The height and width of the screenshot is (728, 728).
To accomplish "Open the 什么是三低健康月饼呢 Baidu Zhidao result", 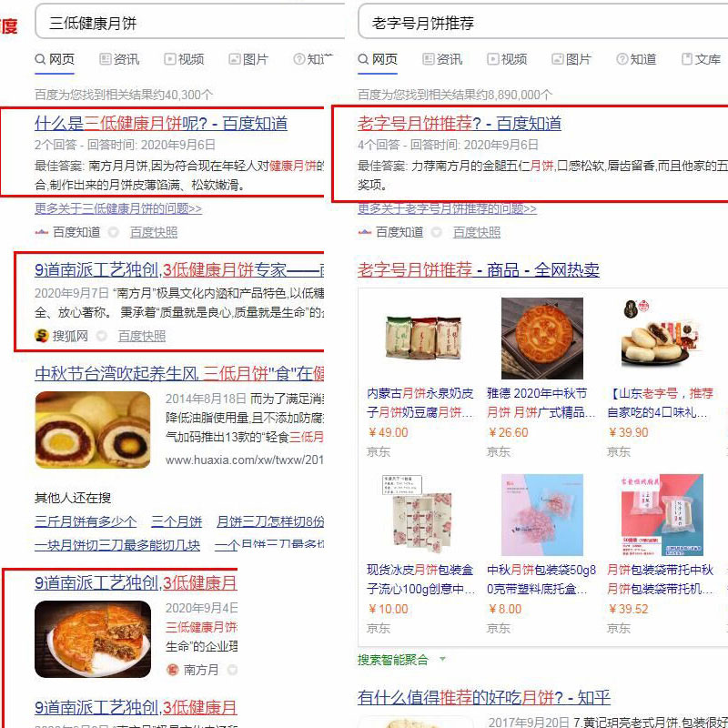I will [161, 124].
